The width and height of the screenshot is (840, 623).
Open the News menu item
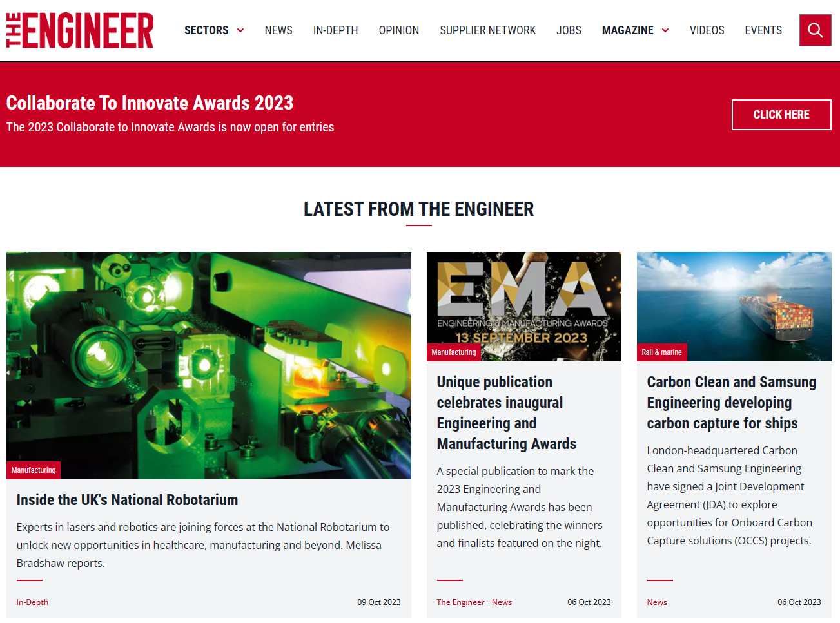[278, 30]
